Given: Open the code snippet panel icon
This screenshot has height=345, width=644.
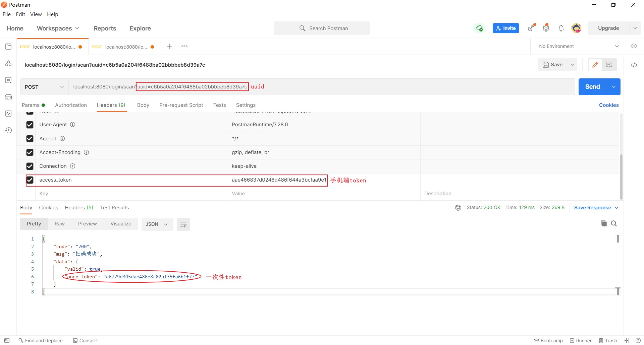Looking at the screenshot, I should coord(634,65).
